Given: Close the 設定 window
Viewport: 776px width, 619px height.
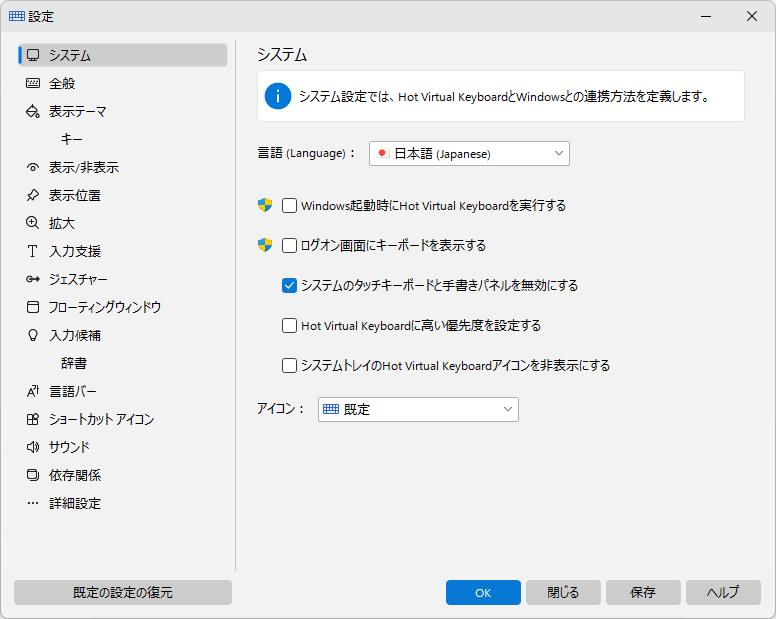Looking at the screenshot, I should click(x=752, y=16).
